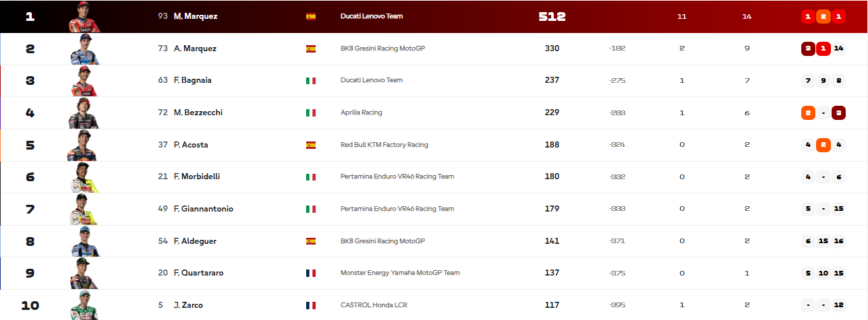This screenshot has width=868, height=320.
Task: Click the Italian flag beside F. Bagnaia
Action: click(x=311, y=80)
